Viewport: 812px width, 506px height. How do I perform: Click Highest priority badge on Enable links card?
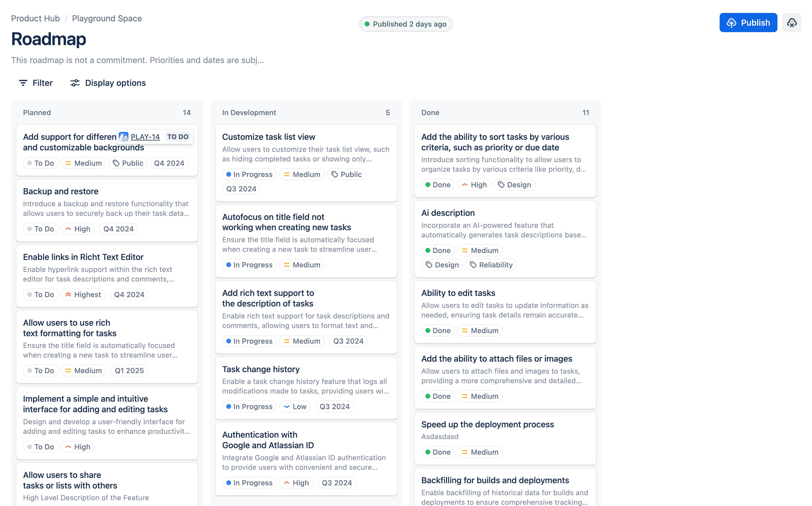pyautogui.click(x=83, y=294)
